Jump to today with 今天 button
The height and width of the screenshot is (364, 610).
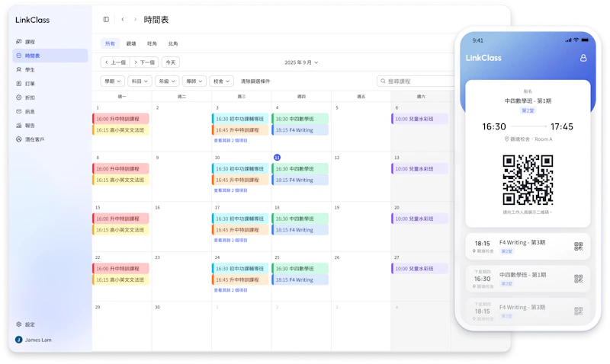[171, 62]
